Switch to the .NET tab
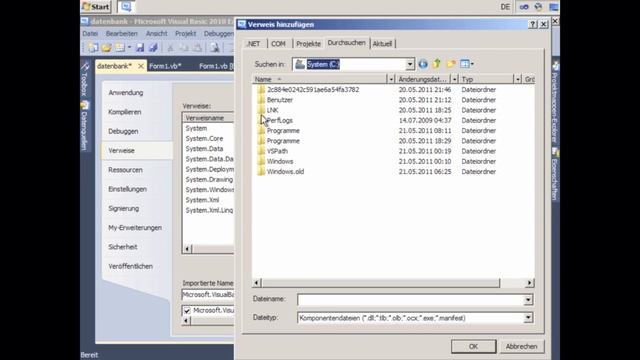Viewport: 640px width, 360px height. (253, 44)
